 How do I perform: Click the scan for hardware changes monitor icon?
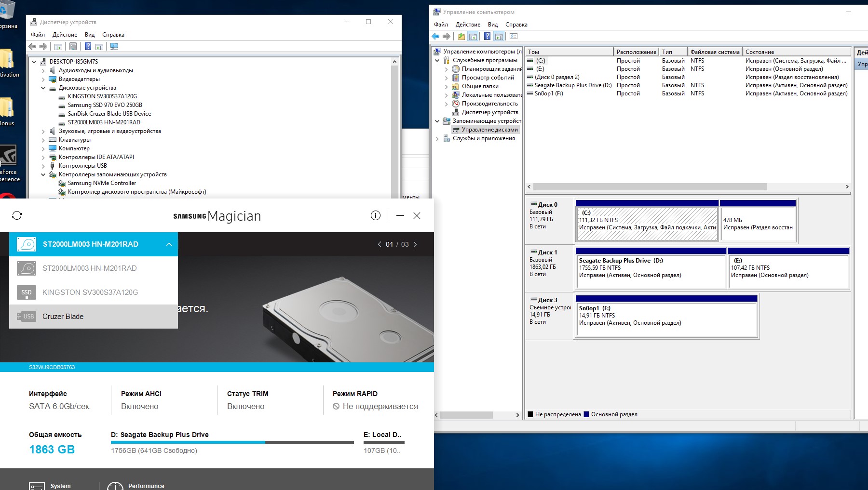tap(114, 46)
